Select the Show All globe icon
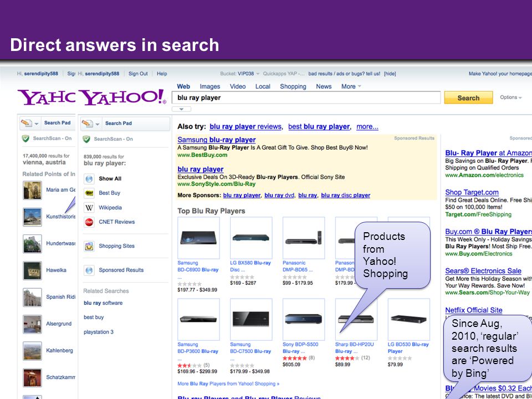Image resolution: width=532 pixels, height=399 pixels. coord(89,179)
